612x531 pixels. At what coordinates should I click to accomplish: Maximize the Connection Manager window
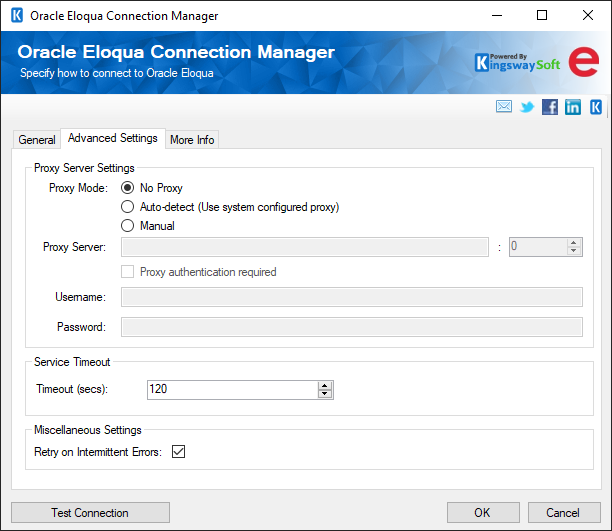click(x=542, y=16)
